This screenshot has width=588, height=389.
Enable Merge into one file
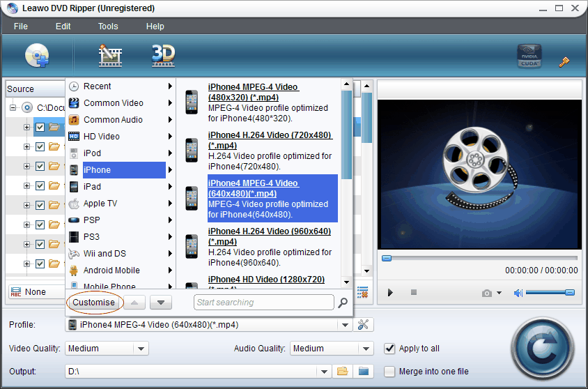point(389,372)
